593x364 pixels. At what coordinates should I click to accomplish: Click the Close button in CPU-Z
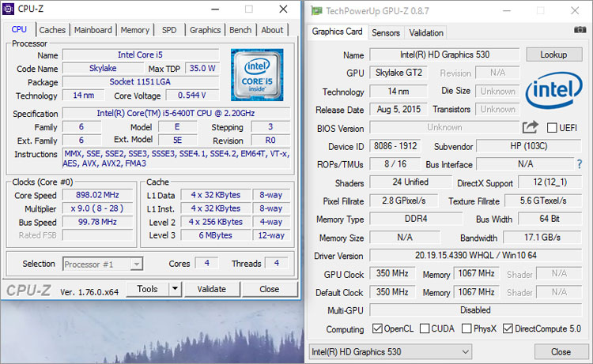click(x=270, y=289)
